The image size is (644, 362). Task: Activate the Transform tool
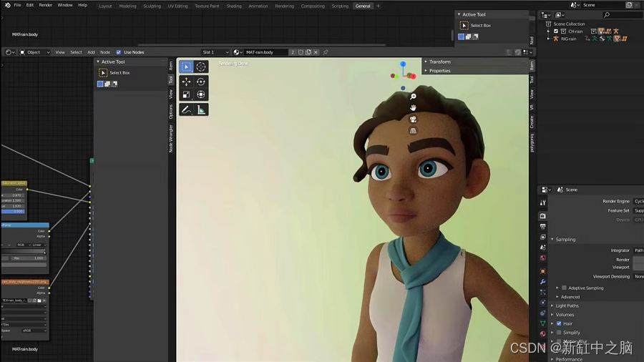click(x=201, y=95)
